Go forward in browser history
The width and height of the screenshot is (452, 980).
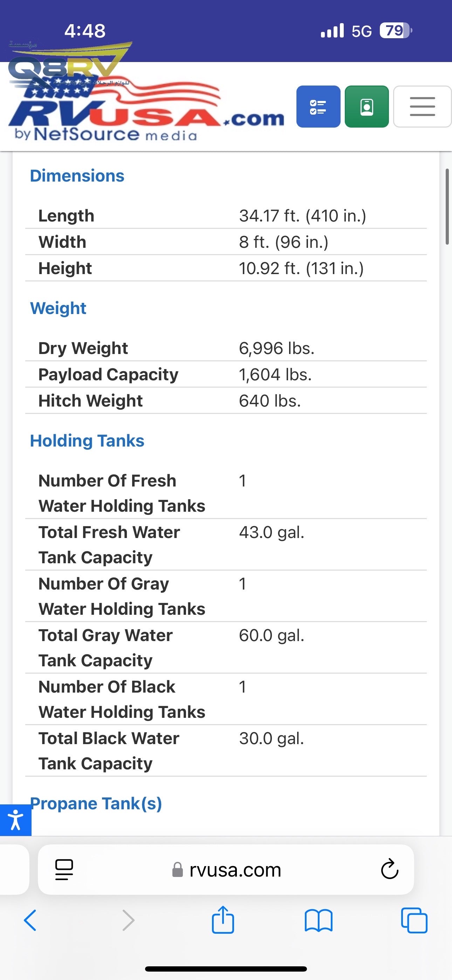pos(128,920)
